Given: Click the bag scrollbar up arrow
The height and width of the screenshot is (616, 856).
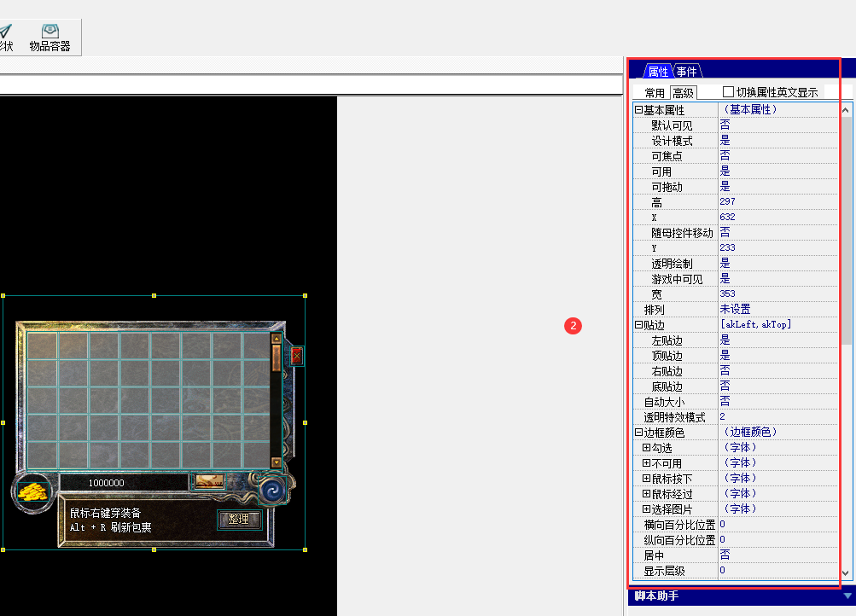Looking at the screenshot, I should [x=277, y=339].
